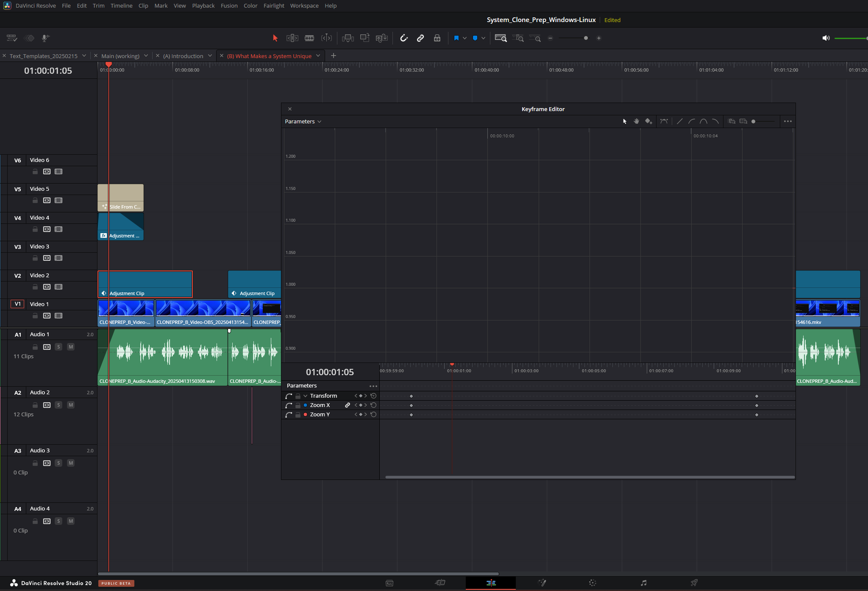Activate the Blade Edit mode tool
This screenshot has width=868, height=591.
[309, 38]
